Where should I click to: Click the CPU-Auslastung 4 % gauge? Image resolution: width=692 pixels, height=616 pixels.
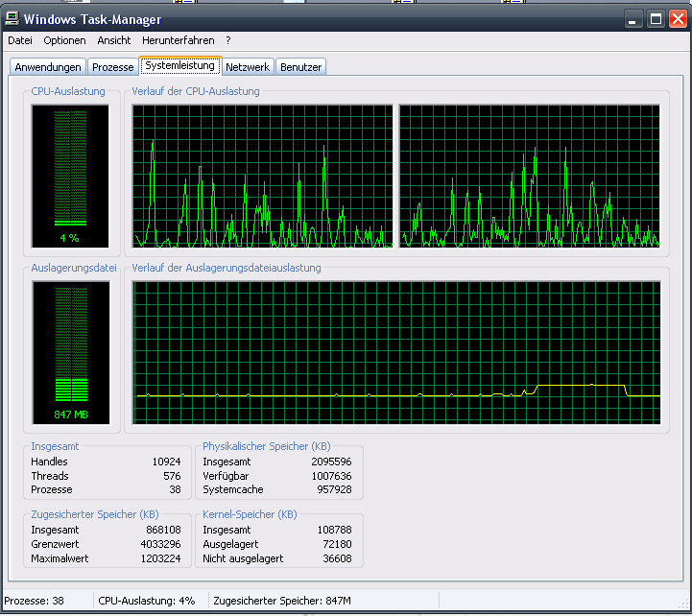pyautogui.click(x=70, y=176)
